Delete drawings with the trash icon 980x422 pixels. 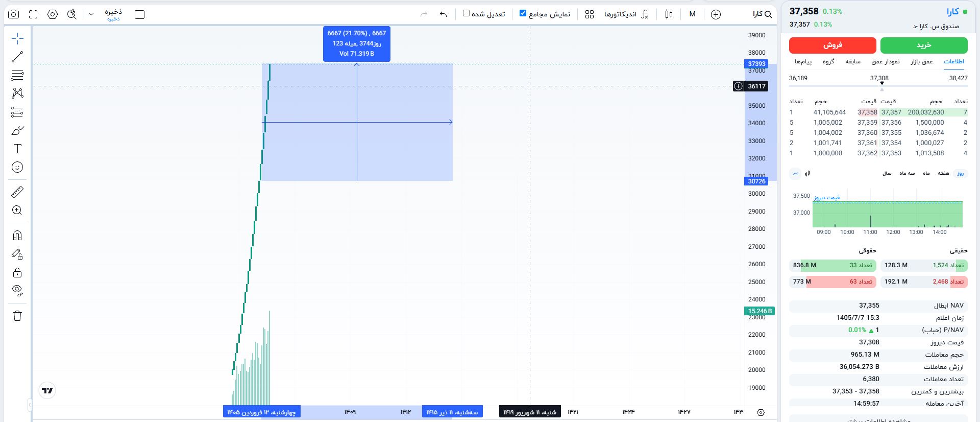pos(17,316)
